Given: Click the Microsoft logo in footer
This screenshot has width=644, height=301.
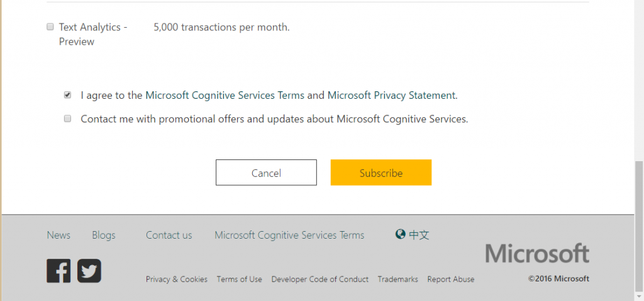Looking at the screenshot, I should tap(537, 253).
